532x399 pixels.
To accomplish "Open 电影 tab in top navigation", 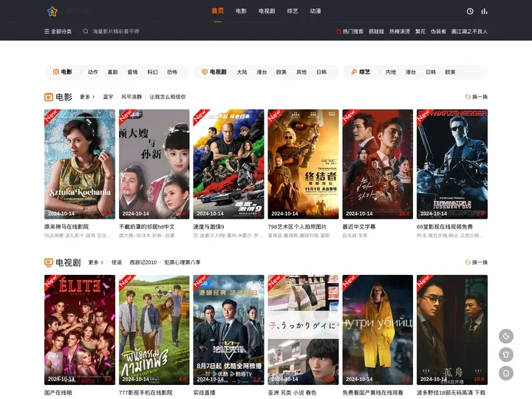I will click(x=241, y=11).
